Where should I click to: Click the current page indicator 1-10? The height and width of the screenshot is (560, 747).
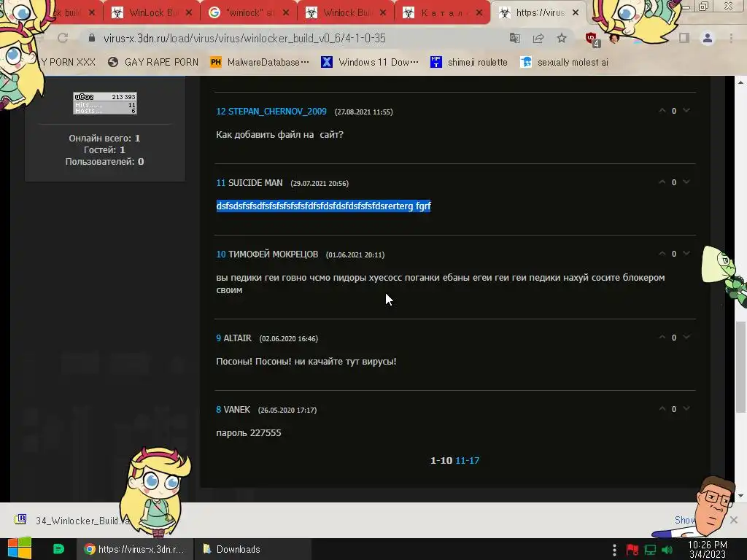441,461
